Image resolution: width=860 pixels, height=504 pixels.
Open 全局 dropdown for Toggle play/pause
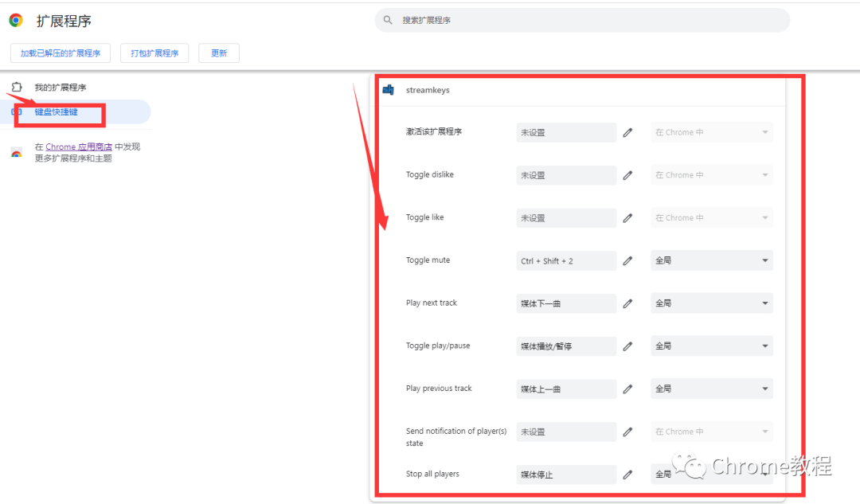coord(711,346)
